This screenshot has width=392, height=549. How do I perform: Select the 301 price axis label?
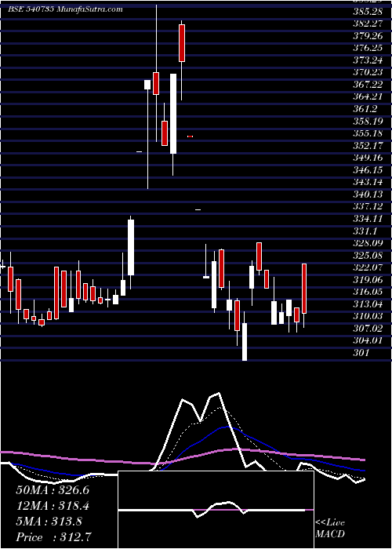[361, 352]
